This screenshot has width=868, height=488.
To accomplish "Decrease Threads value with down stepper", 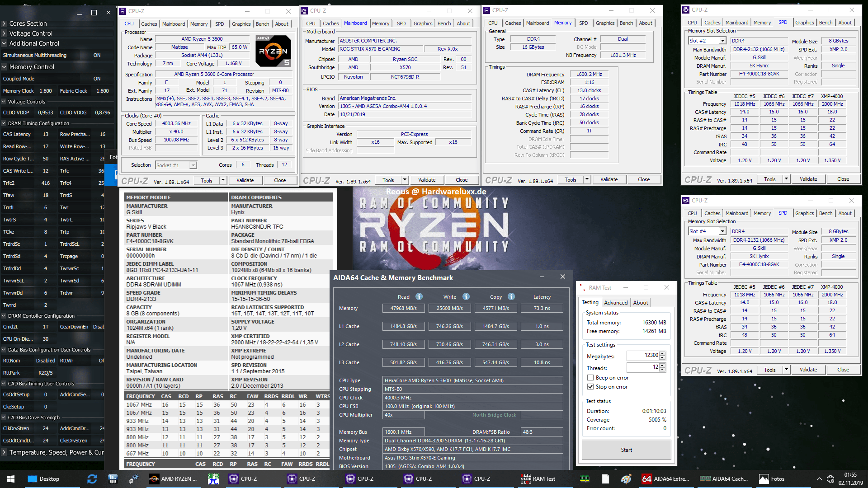I will tap(662, 370).
